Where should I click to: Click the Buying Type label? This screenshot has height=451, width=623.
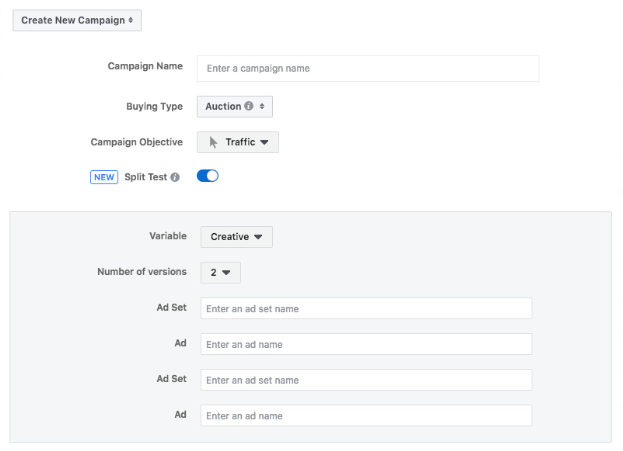pos(154,106)
